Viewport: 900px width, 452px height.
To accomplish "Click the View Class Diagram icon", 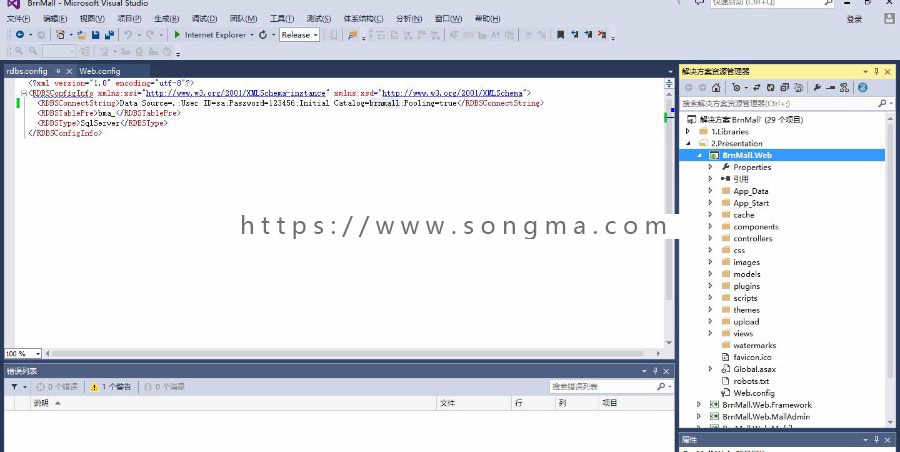I will 844,88.
